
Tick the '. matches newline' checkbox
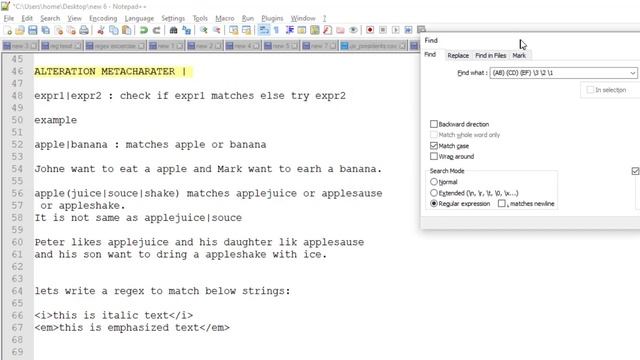click(x=502, y=203)
